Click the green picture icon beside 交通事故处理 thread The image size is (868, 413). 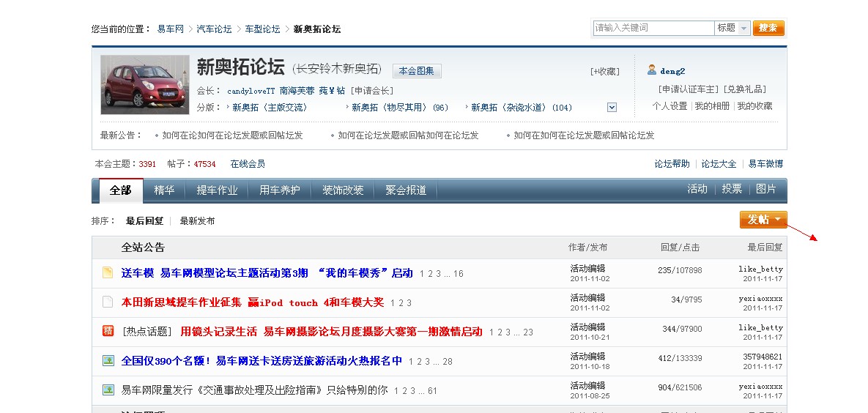tap(108, 390)
